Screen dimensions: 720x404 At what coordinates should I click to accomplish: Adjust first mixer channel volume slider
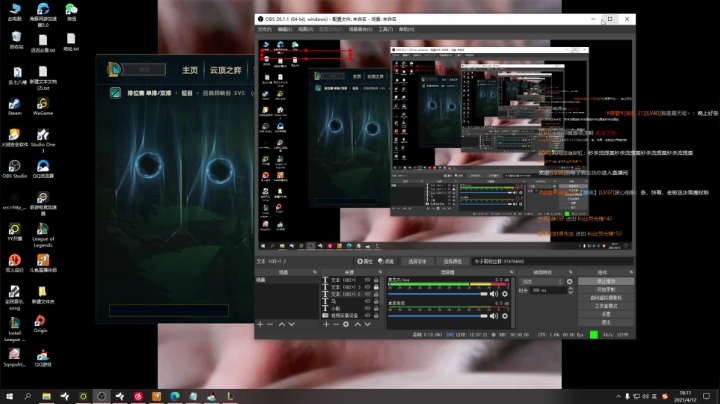pos(438,294)
